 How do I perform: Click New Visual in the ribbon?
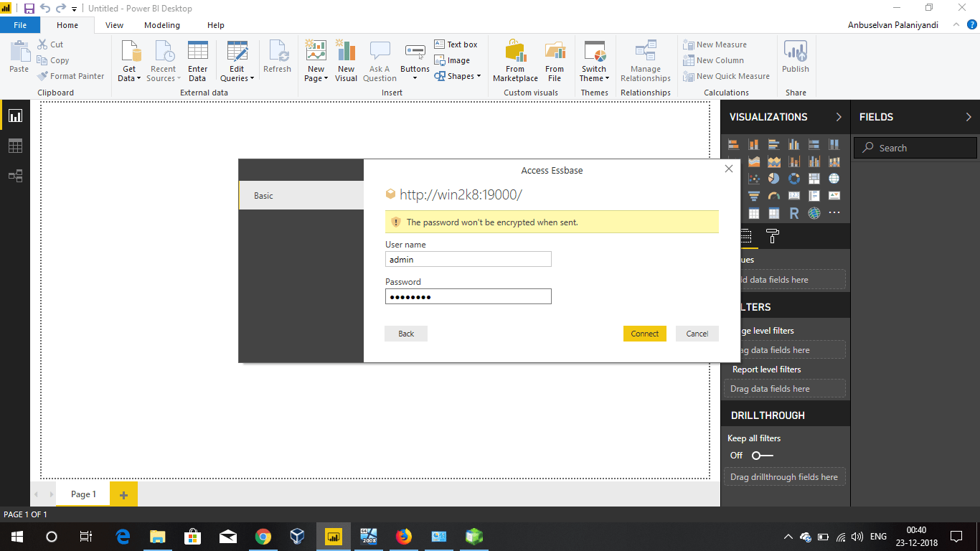[x=346, y=61]
